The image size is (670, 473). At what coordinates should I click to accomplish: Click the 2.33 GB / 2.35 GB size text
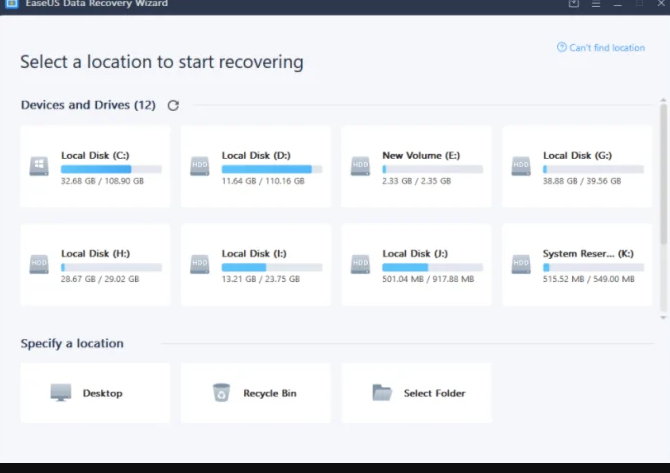point(417,181)
